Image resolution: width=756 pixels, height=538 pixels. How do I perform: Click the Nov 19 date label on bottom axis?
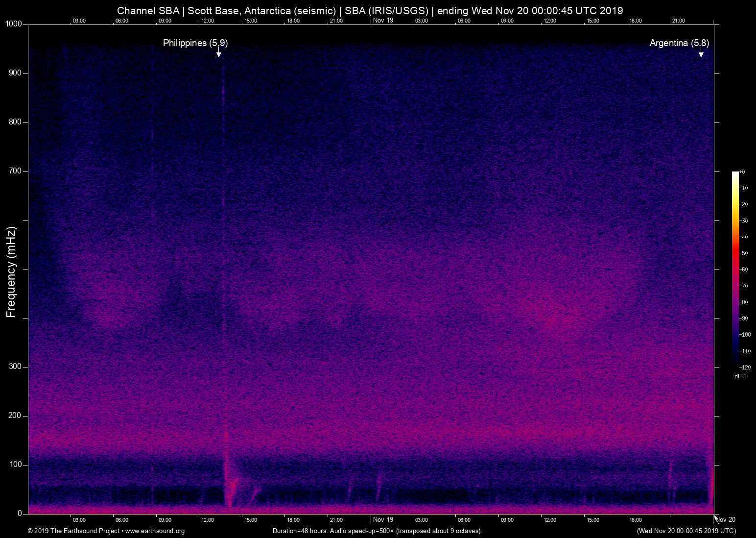[383, 519]
